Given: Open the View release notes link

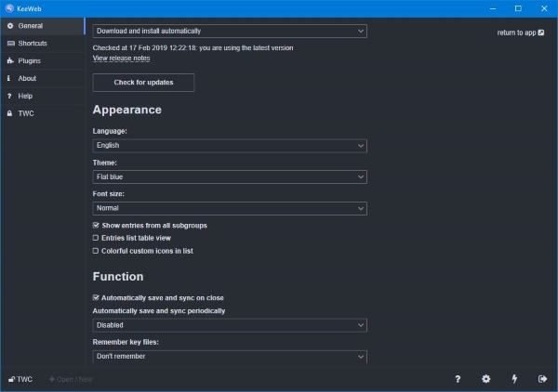Looking at the screenshot, I should (x=121, y=58).
